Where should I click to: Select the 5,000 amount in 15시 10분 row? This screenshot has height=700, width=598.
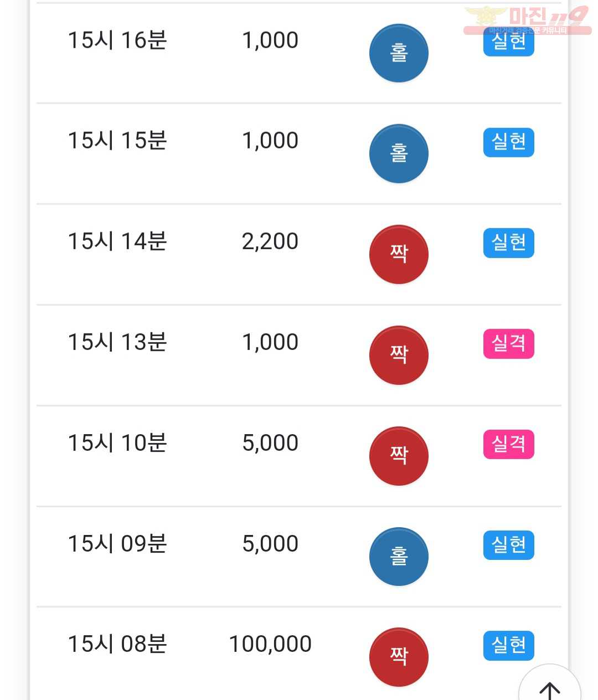(270, 443)
